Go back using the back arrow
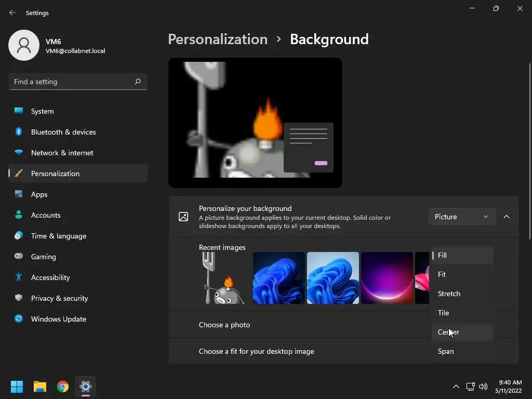Viewport: 532px width, 399px height. [12, 12]
